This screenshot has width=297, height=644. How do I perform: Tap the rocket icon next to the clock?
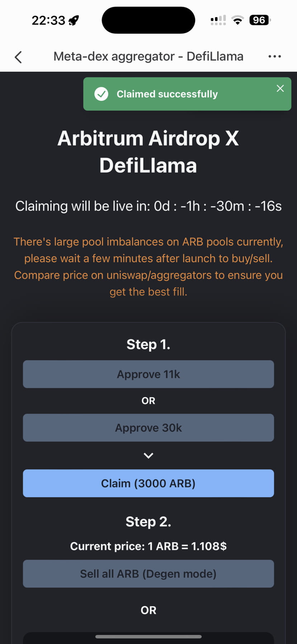[x=74, y=20]
